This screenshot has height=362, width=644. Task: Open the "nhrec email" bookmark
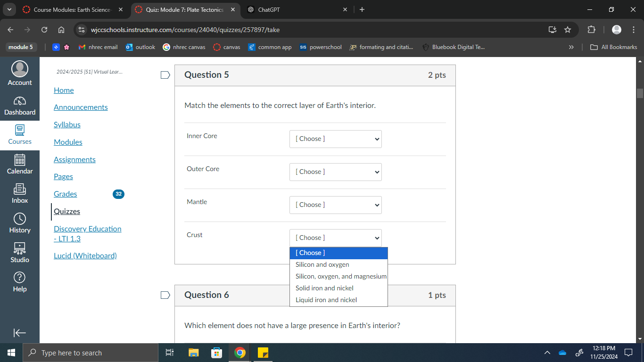click(x=98, y=47)
